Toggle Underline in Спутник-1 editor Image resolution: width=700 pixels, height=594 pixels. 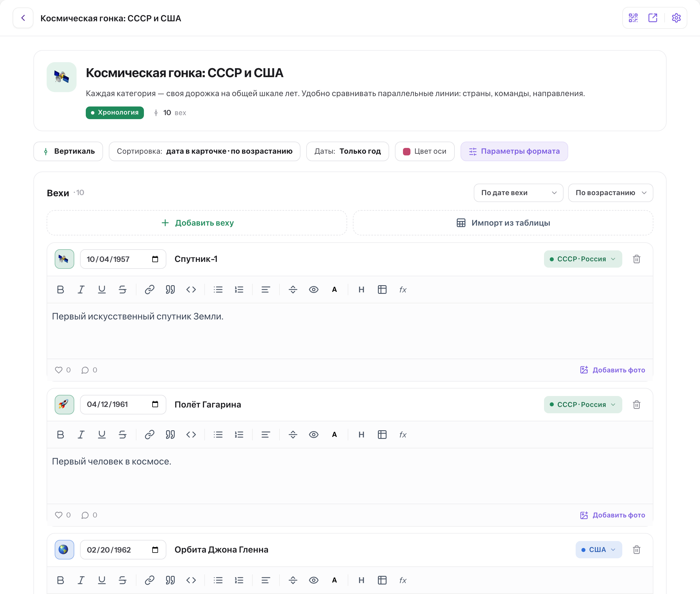[x=102, y=290]
